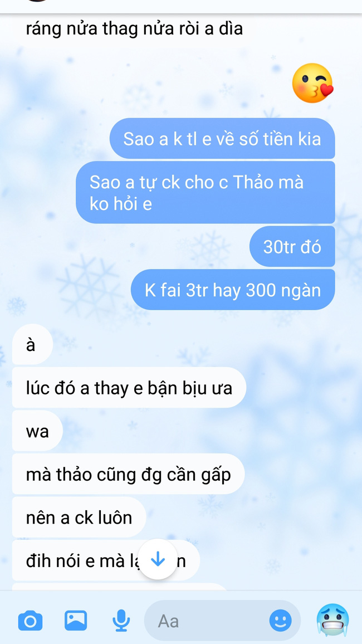The width and height of the screenshot is (362, 644).
Task: Send the cold face quick reaction emoji
Action: pyautogui.click(x=332, y=620)
